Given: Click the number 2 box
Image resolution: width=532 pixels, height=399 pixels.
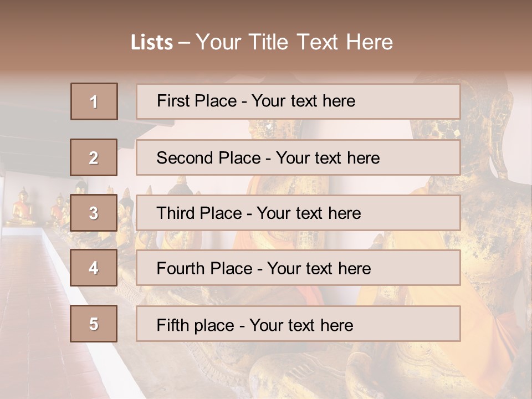Looking at the screenshot, I should click(94, 157).
